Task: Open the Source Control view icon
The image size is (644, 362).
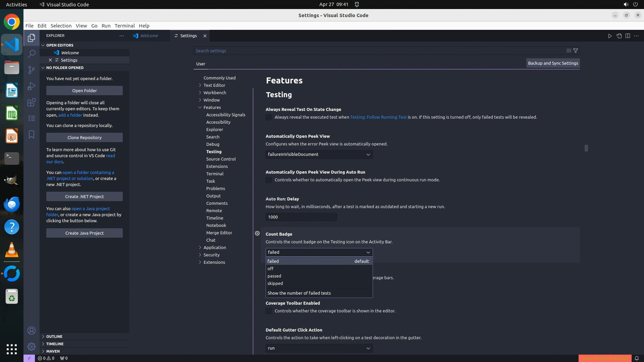Action: tap(32, 70)
